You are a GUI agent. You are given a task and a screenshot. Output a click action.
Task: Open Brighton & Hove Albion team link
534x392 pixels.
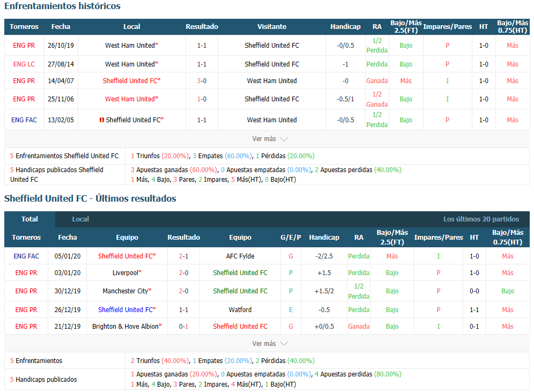[125, 326]
